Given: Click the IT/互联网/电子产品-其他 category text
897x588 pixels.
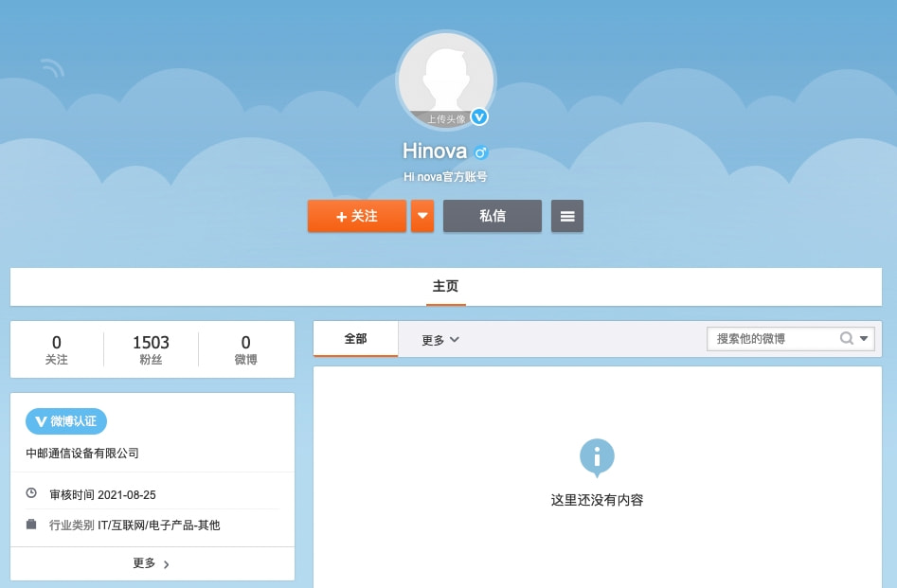Looking at the screenshot, I should tap(158, 526).
